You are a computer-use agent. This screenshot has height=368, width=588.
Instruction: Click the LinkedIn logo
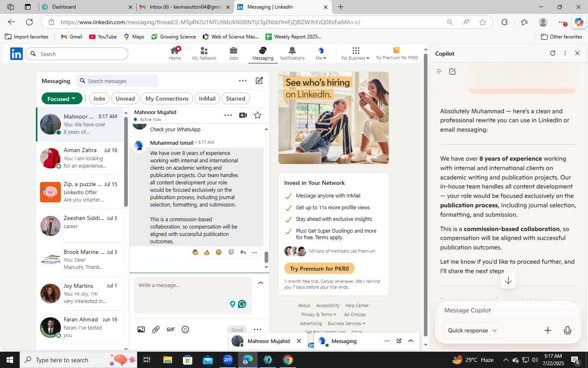coord(16,54)
